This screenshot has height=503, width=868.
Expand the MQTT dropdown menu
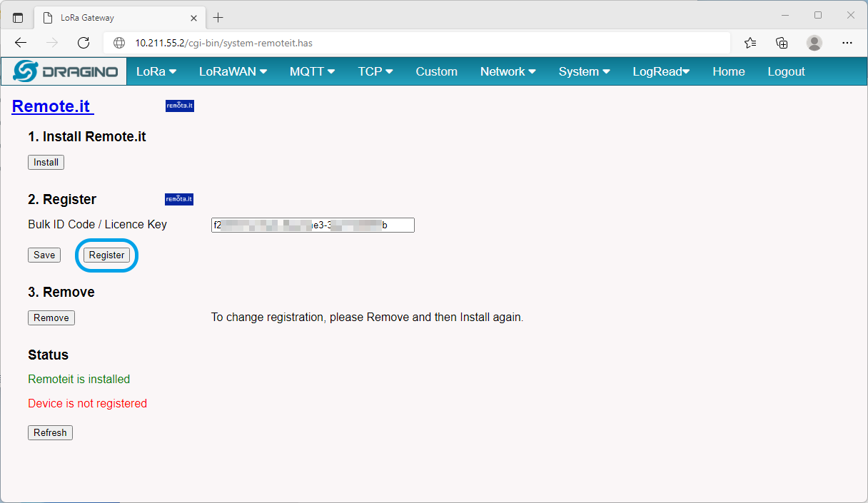click(312, 71)
